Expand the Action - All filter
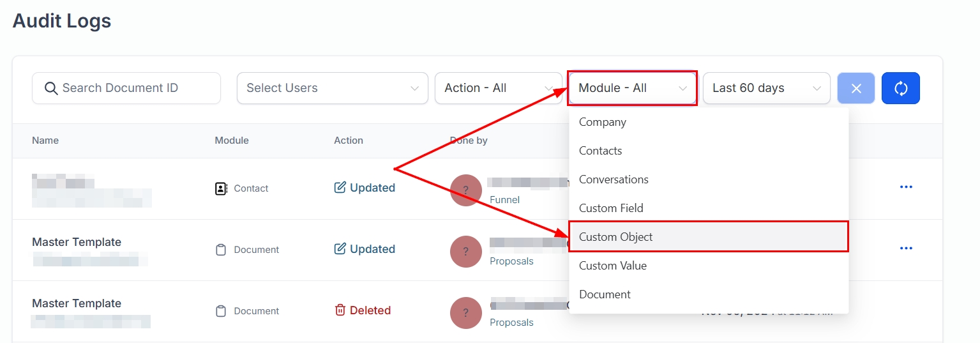 (498, 88)
